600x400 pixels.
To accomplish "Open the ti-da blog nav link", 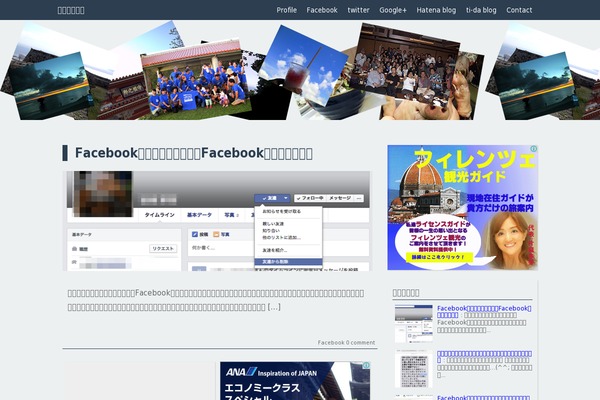I will tap(481, 10).
